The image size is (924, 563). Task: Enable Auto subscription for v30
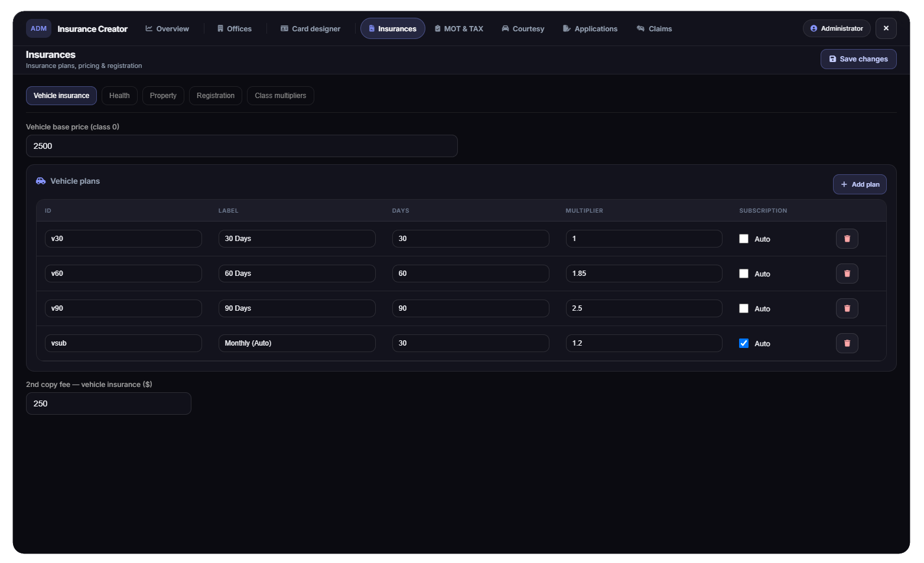[x=744, y=239]
